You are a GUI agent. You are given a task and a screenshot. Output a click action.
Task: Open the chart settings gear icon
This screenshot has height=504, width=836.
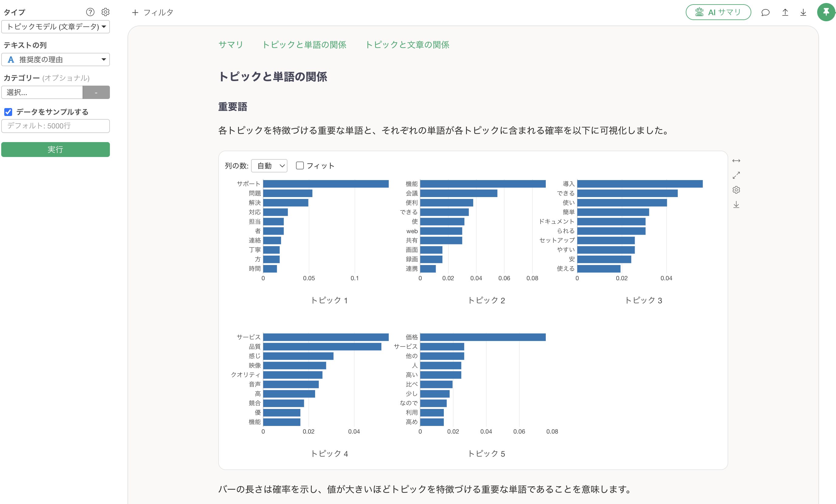tap(736, 190)
